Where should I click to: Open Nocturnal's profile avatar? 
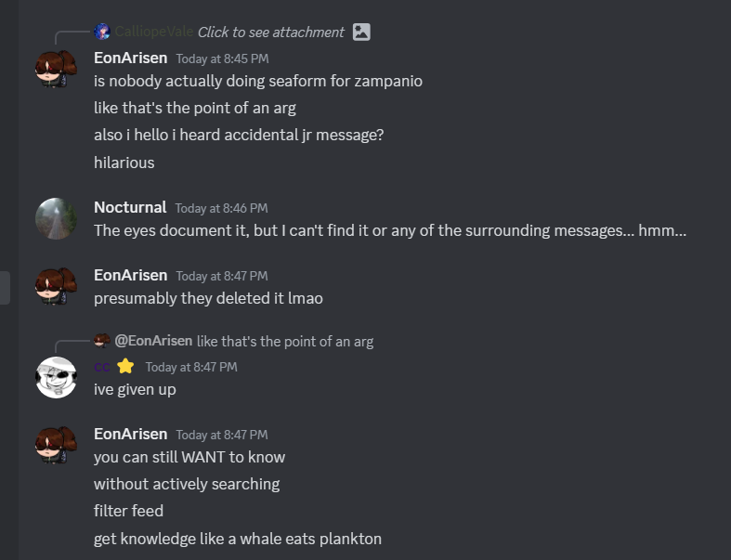coord(56,218)
